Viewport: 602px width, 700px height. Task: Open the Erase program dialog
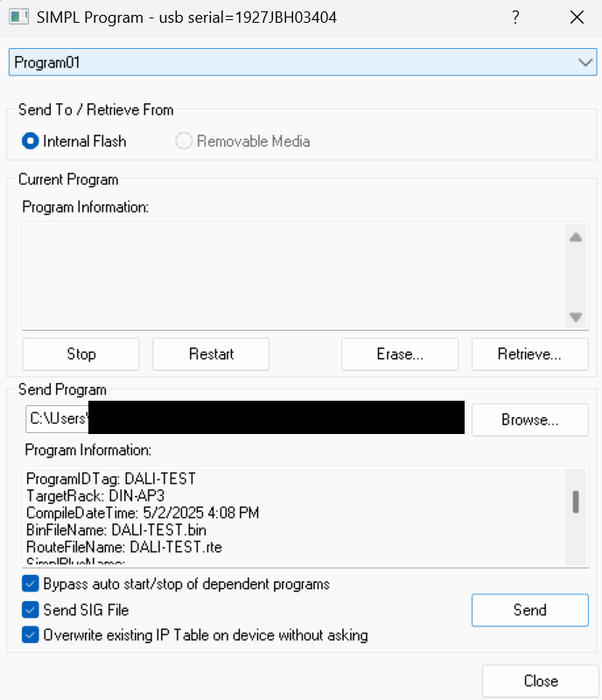tap(400, 354)
